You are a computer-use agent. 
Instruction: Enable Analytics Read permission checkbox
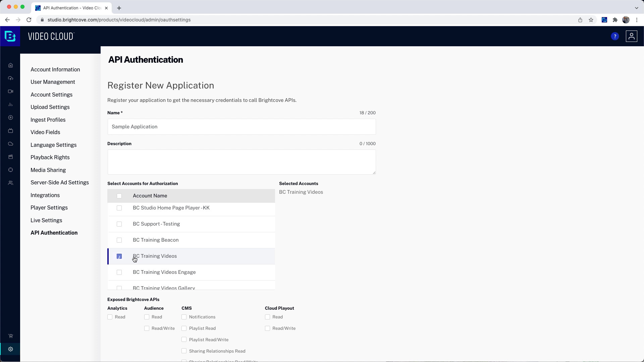pos(110,317)
